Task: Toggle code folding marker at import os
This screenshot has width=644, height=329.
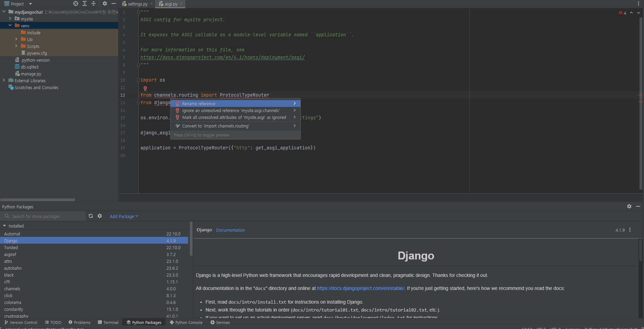Action: (x=138, y=80)
